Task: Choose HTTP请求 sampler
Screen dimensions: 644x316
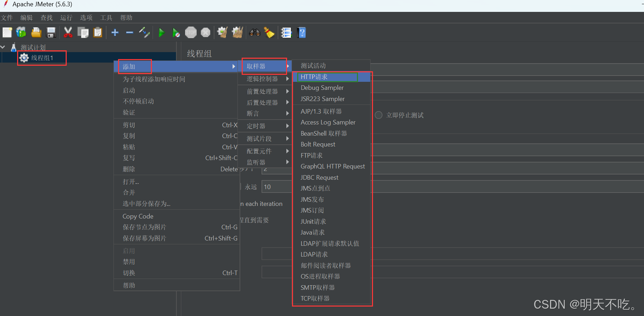Action: (x=331, y=77)
